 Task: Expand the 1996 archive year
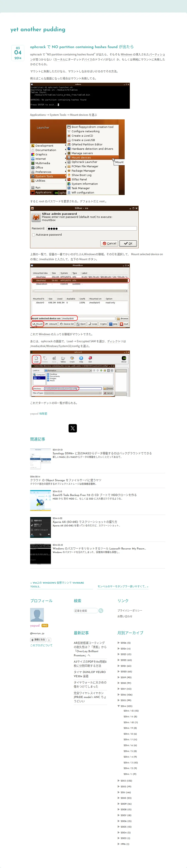click(x=118, y=844)
